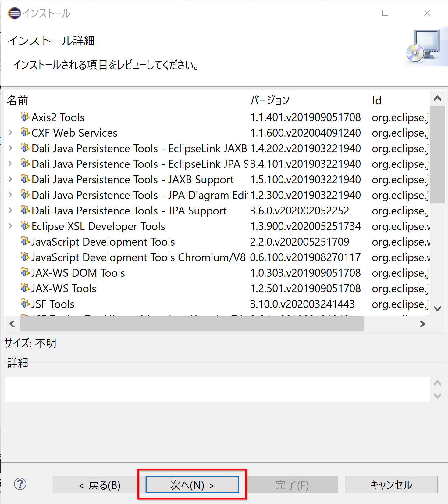Click the Dali JPA Support row icon
Screen dimensions: 448x504
[x=25, y=210]
